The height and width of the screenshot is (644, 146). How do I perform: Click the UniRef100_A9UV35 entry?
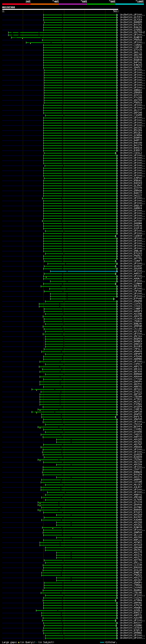tap(131, 316)
